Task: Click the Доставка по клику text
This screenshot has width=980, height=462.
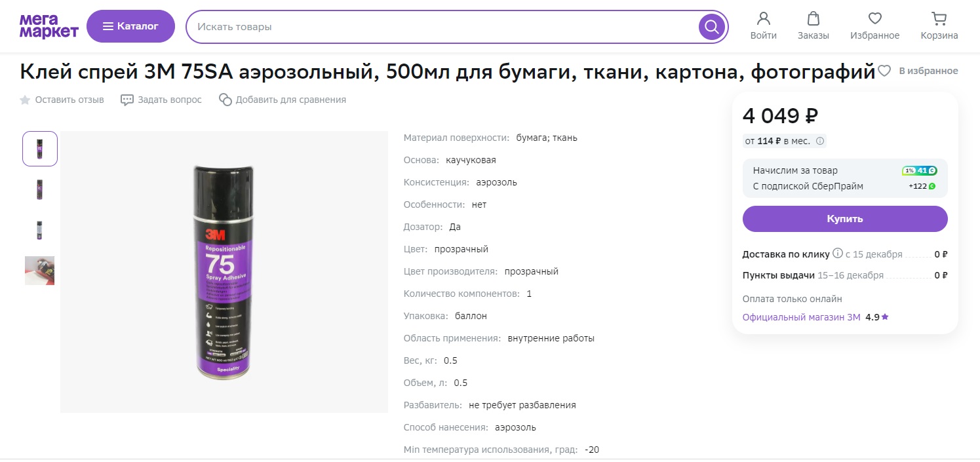Action: [786, 254]
